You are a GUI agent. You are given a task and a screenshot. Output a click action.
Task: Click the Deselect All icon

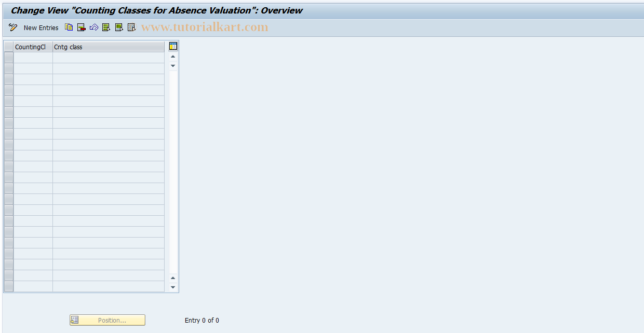[131, 27]
